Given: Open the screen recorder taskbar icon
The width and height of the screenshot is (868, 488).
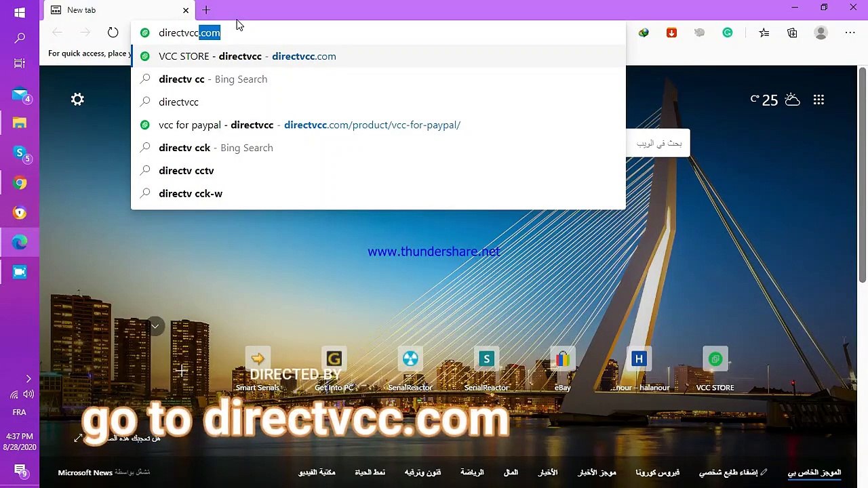Looking at the screenshot, I should click(20, 272).
